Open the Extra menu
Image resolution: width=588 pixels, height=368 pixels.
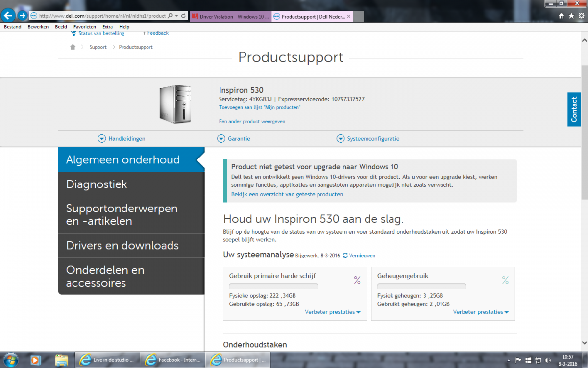point(107,27)
